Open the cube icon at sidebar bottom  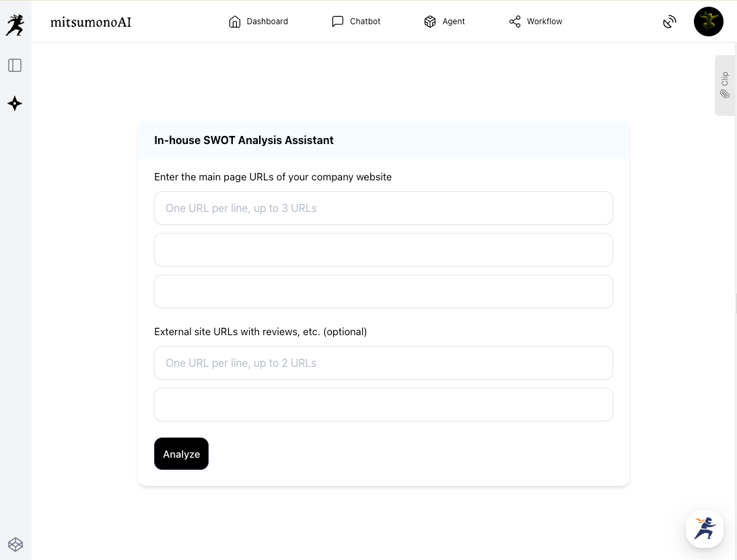[15, 544]
